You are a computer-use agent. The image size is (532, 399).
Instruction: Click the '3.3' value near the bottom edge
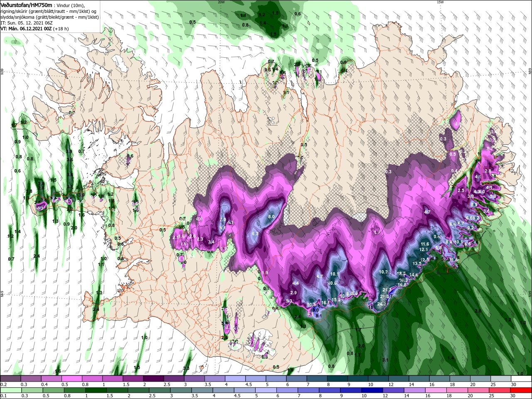click(186, 369)
